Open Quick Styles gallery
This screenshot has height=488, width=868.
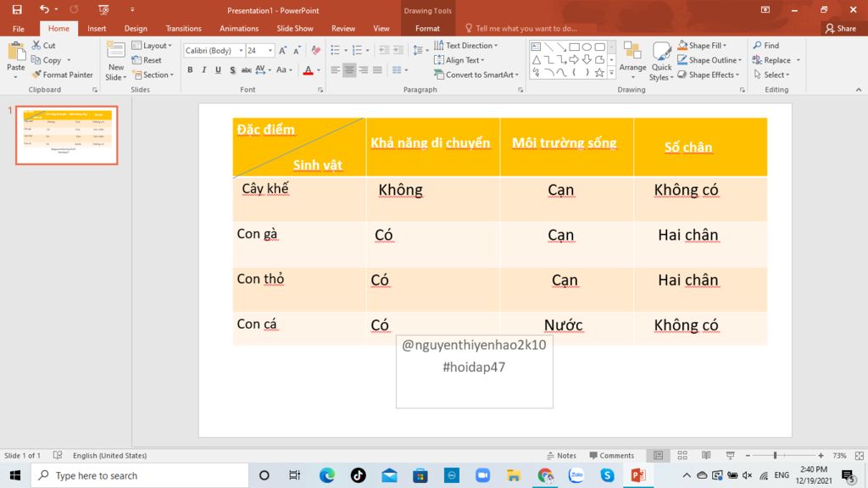pyautogui.click(x=661, y=61)
